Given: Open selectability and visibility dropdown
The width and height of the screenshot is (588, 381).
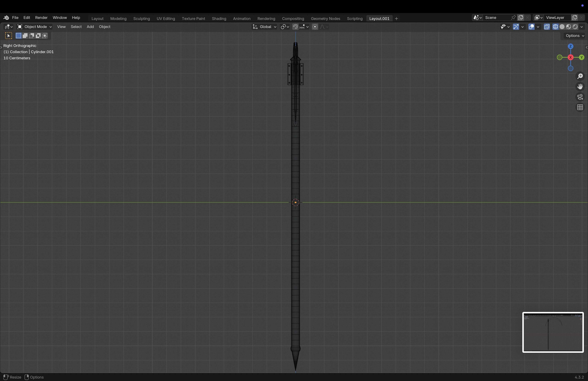Looking at the screenshot, I should [505, 27].
